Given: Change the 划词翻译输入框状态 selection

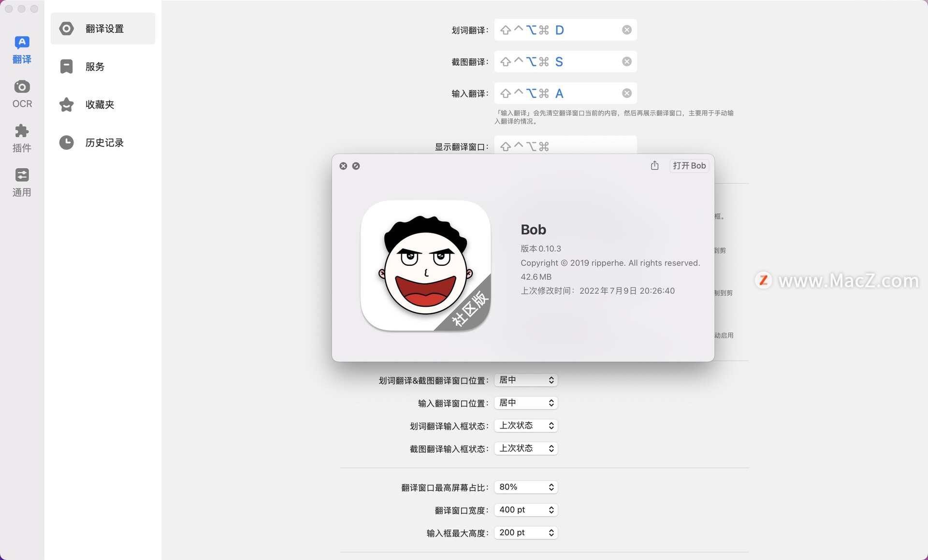Looking at the screenshot, I should point(525,425).
